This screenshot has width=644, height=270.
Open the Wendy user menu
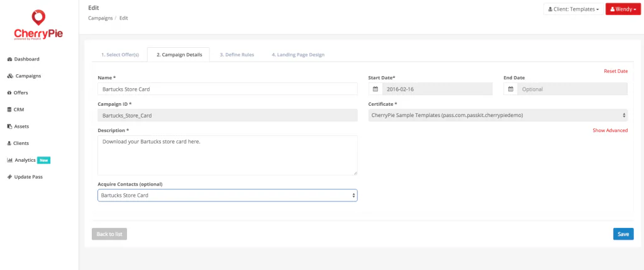623,9
